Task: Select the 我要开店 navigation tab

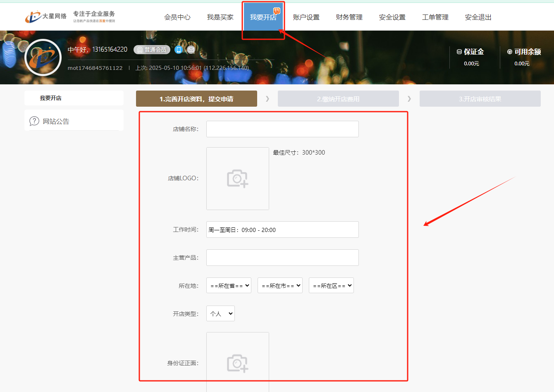Action: coord(263,17)
